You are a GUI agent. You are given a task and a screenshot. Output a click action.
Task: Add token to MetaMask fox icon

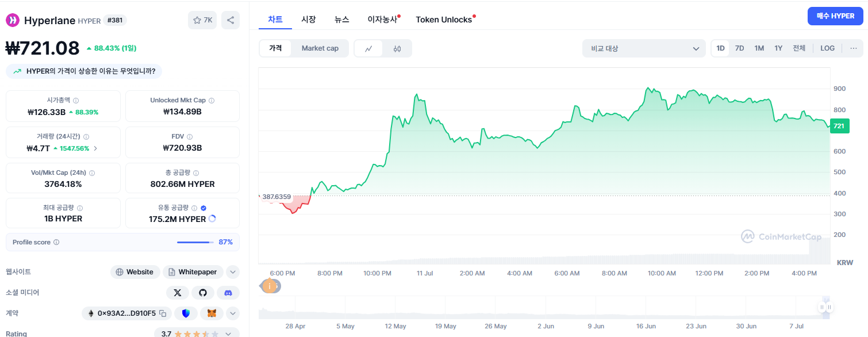tap(212, 313)
